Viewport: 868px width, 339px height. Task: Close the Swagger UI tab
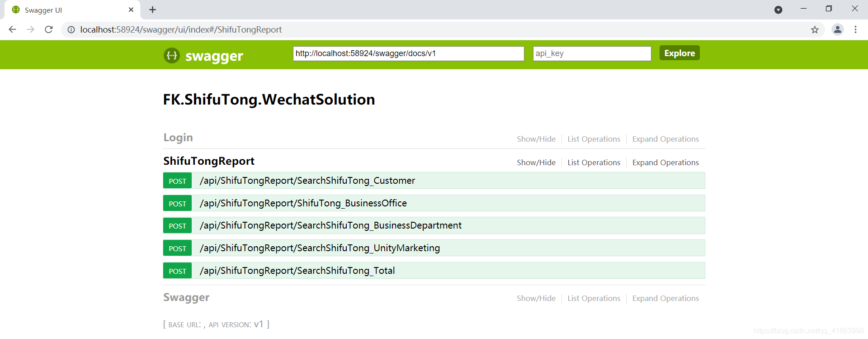131,10
